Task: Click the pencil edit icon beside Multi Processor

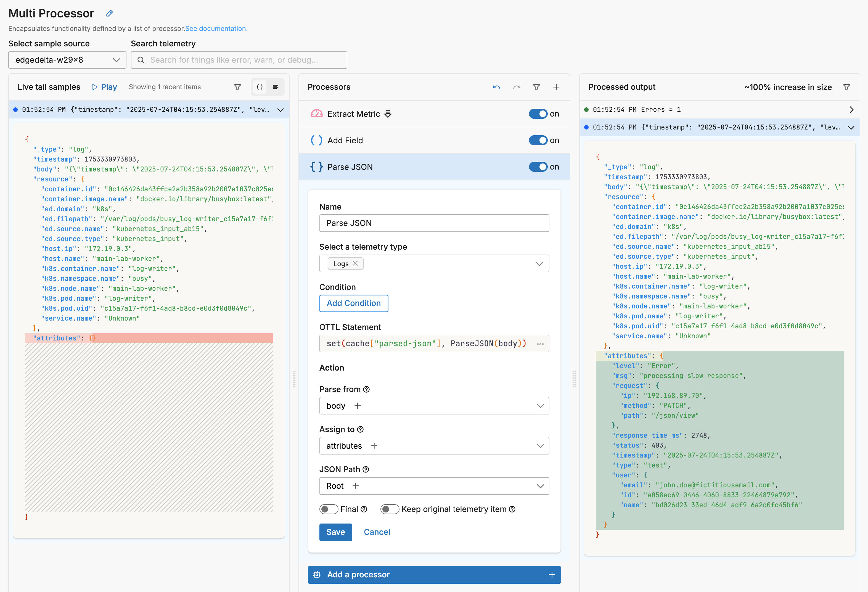Action: (109, 14)
